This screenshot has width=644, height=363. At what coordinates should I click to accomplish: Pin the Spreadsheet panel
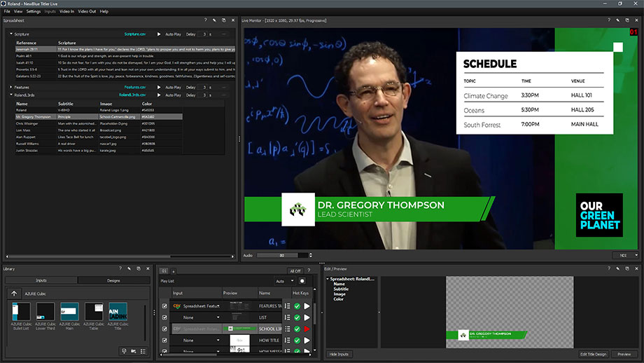[214, 20]
